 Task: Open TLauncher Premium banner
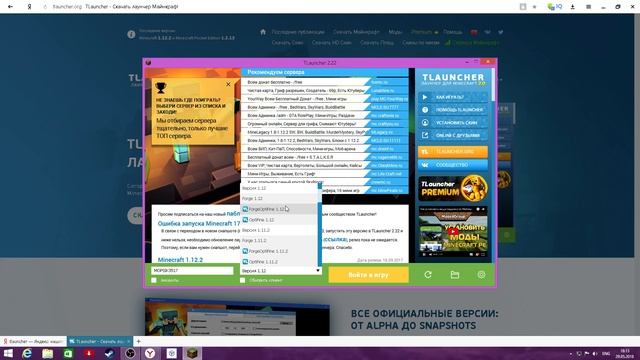(453, 188)
